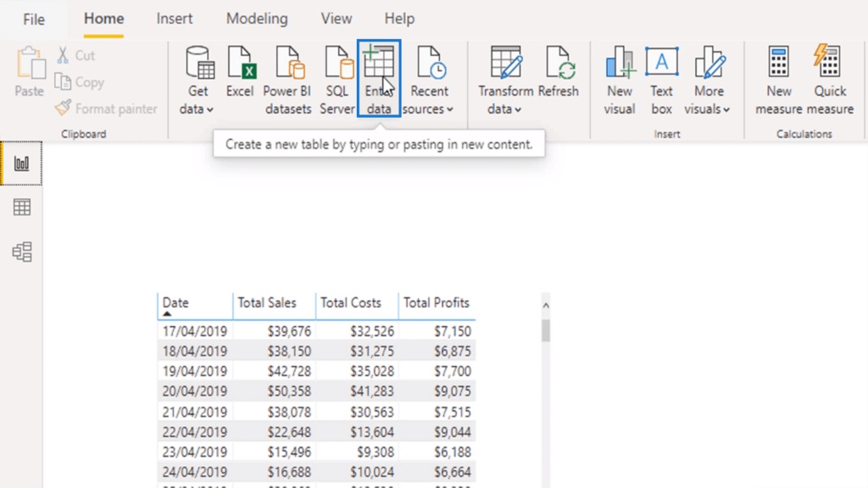Click the $32,526 costs value
This screenshot has height=488, width=868.
coord(372,331)
